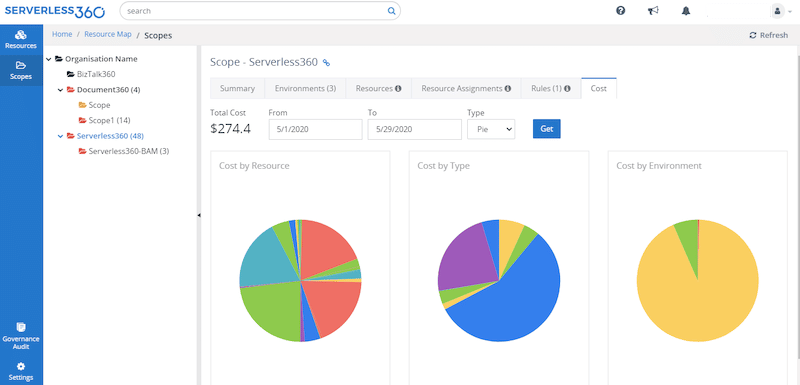Switch to the Summary tab
800x385 pixels.
tap(237, 88)
